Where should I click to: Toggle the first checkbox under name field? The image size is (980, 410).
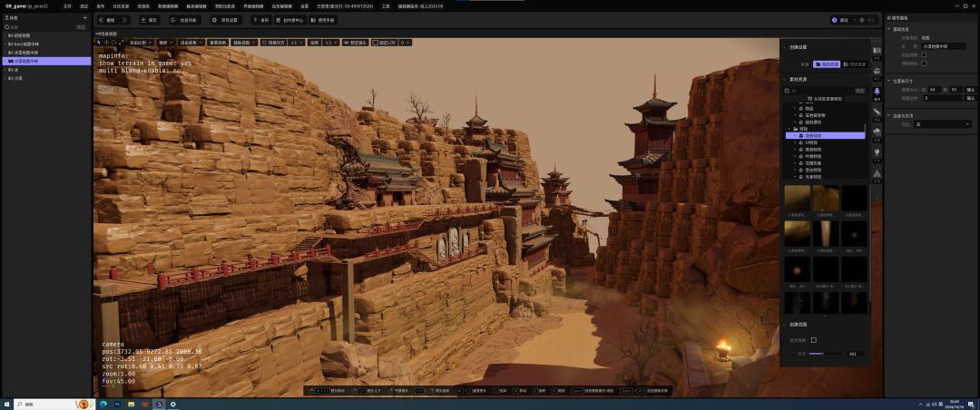coord(924,54)
